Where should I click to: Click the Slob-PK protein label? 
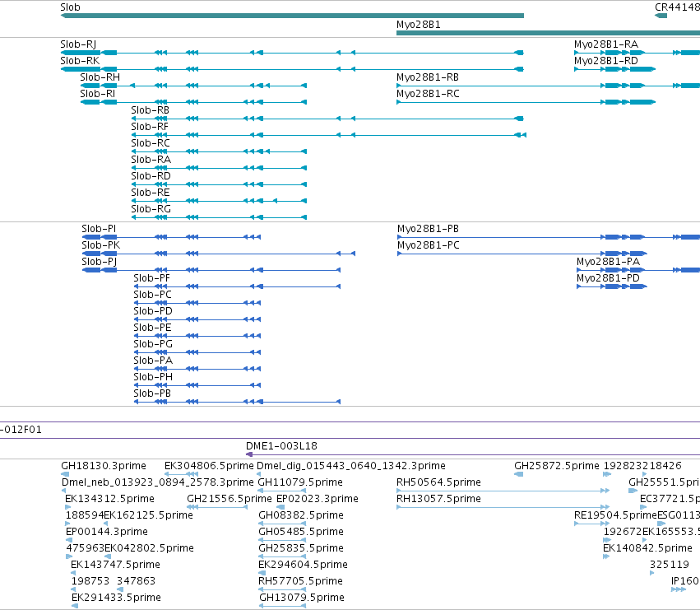coord(101,245)
